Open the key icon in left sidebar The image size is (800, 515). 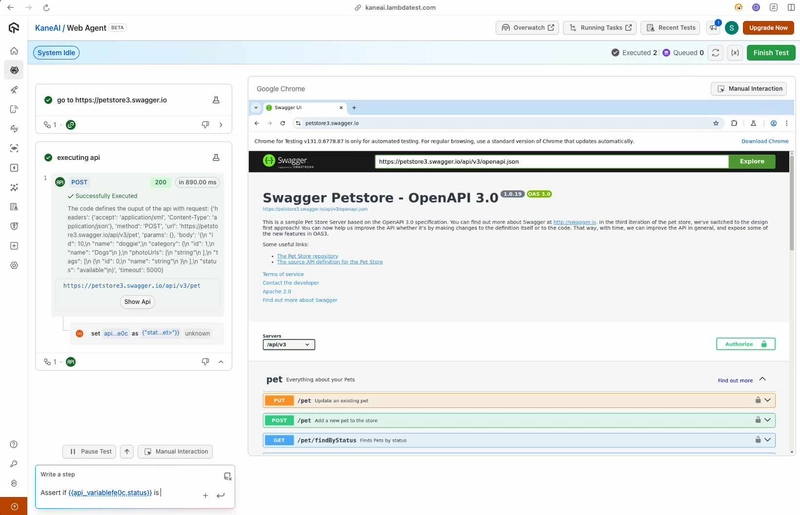tap(14, 463)
